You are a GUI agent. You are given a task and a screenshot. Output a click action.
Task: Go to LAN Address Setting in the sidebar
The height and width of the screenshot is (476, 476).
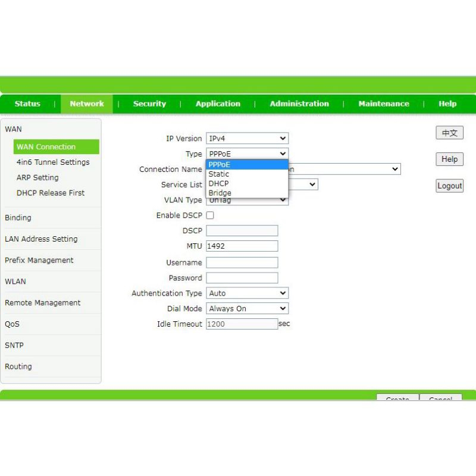click(x=41, y=239)
